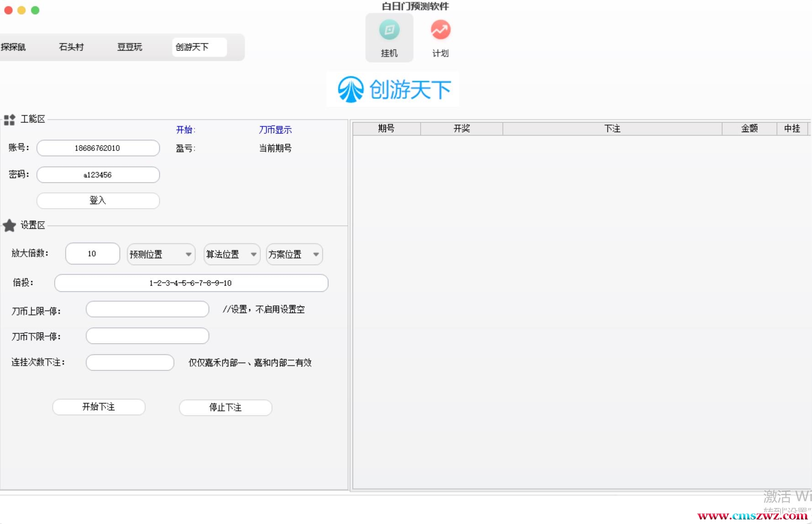
Task: Open the 计划 chart icon
Action: click(440, 31)
